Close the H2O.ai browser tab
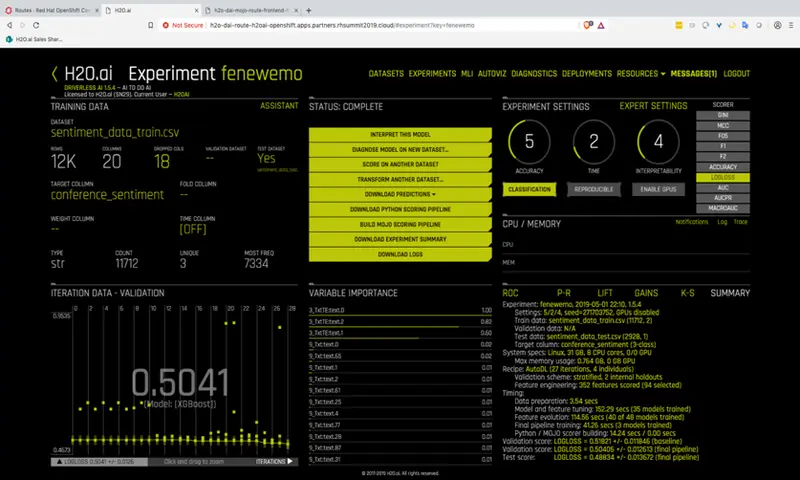The width and height of the screenshot is (800, 480). [x=196, y=10]
